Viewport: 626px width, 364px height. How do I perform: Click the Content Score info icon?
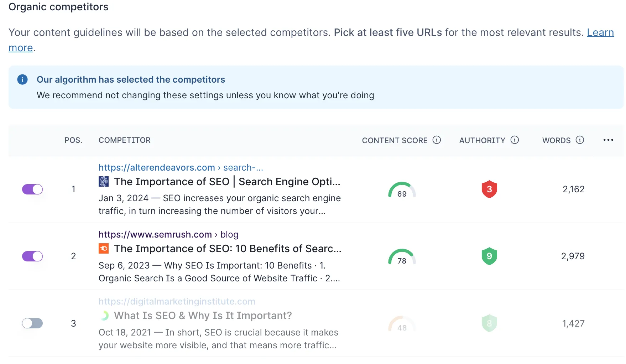pyautogui.click(x=437, y=140)
